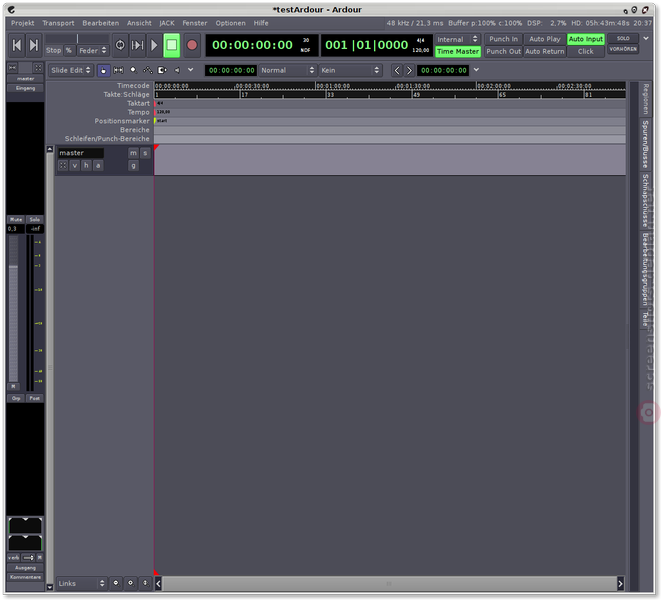The image size is (661, 600).
Task: Toggle Solo on mixer strip
Action: [35, 219]
